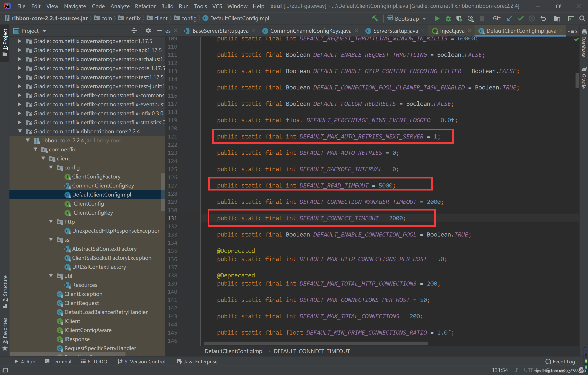
Task: Run Bootstrap with the green play icon
Action: click(x=437, y=18)
